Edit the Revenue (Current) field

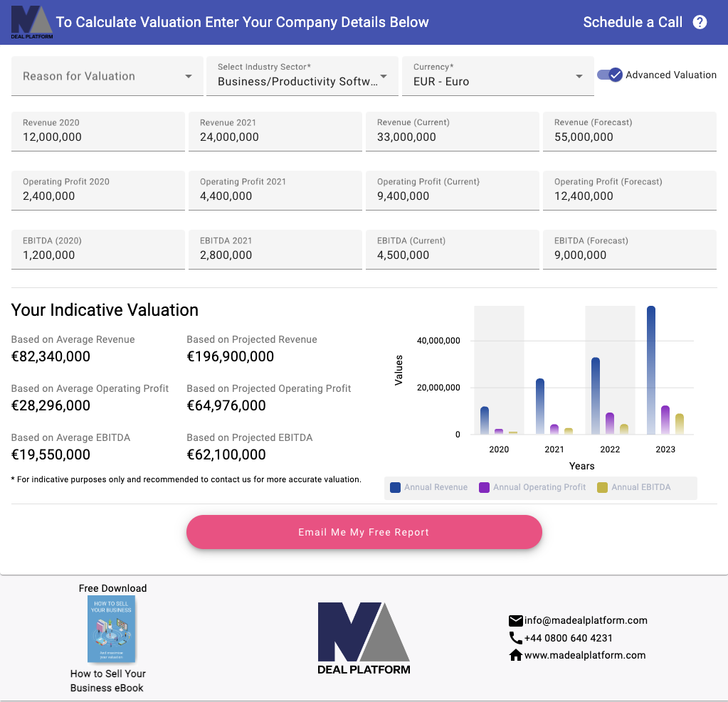point(452,132)
